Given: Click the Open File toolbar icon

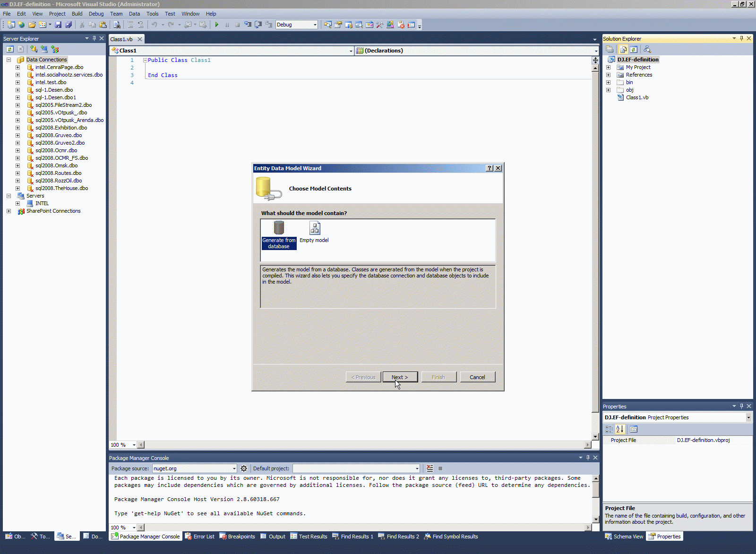Looking at the screenshot, I should (x=32, y=25).
